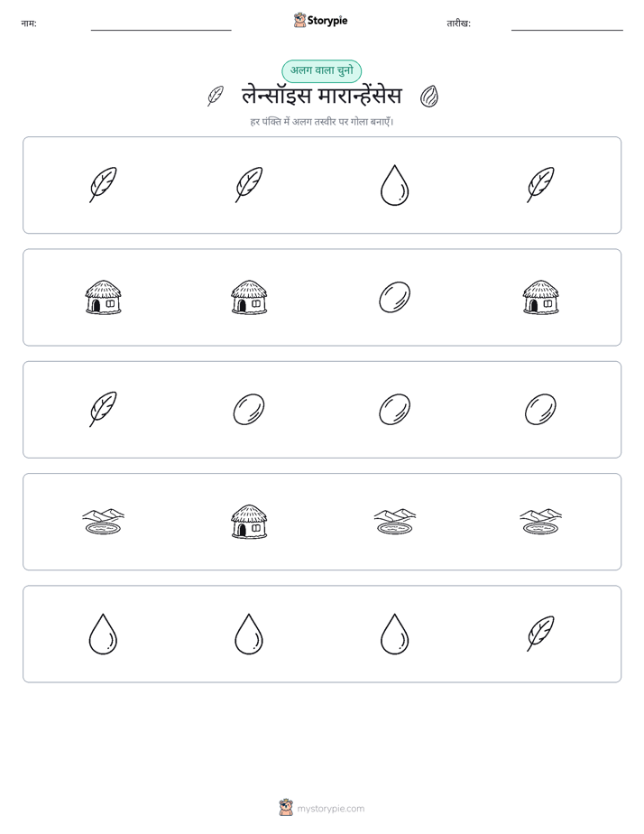Click the last dune lake in row four

click(540, 522)
